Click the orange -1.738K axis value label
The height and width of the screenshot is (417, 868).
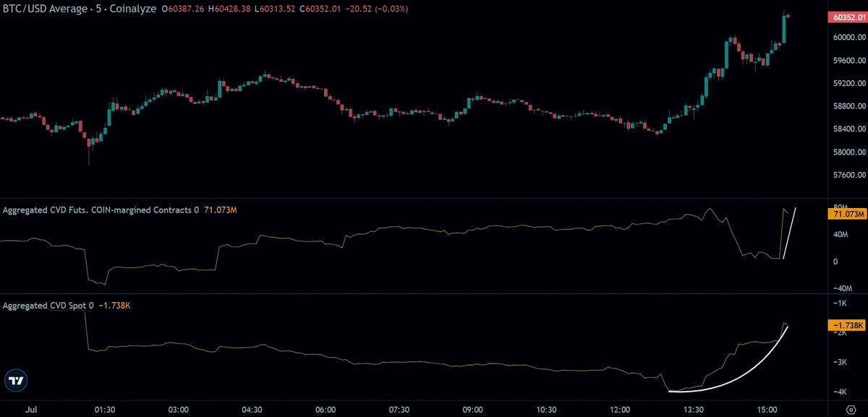[847, 326]
